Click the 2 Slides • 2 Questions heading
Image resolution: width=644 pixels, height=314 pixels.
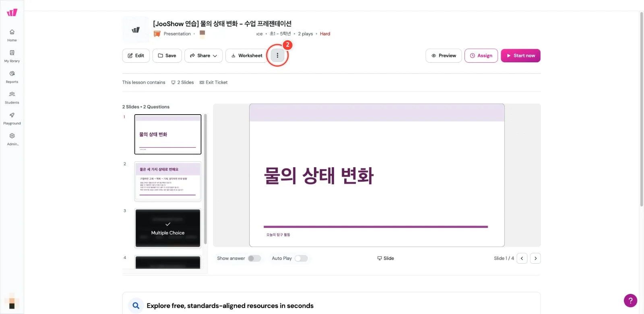pos(146,107)
